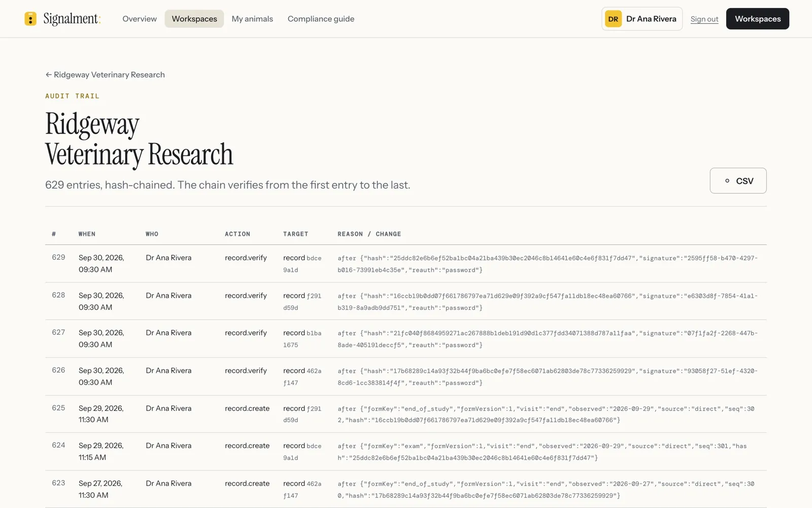
Task: Click the DR avatar badge
Action: (613, 19)
